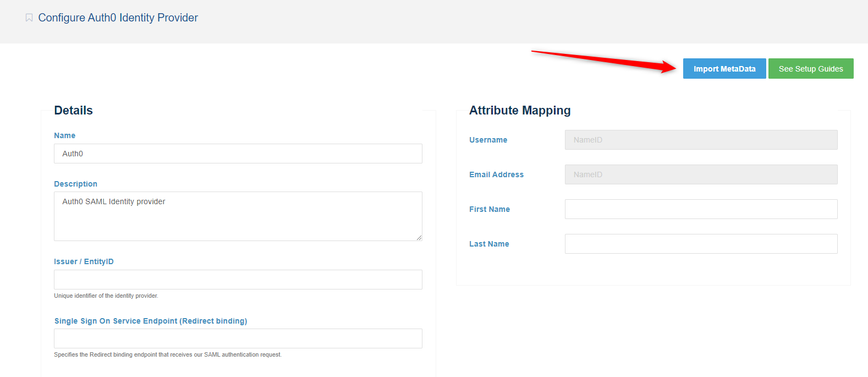The height and width of the screenshot is (377, 868).
Task: Click the Email Address label
Action: click(x=496, y=174)
